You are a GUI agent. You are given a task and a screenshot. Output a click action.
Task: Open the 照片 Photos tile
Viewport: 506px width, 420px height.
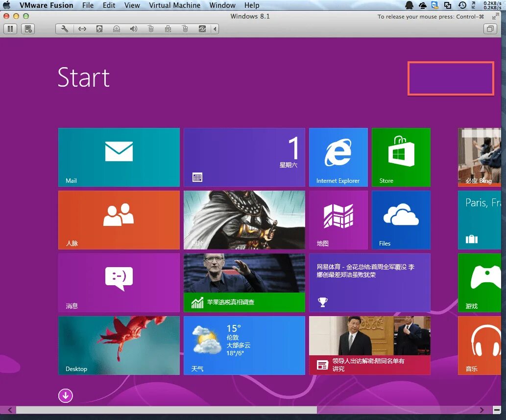point(244,220)
